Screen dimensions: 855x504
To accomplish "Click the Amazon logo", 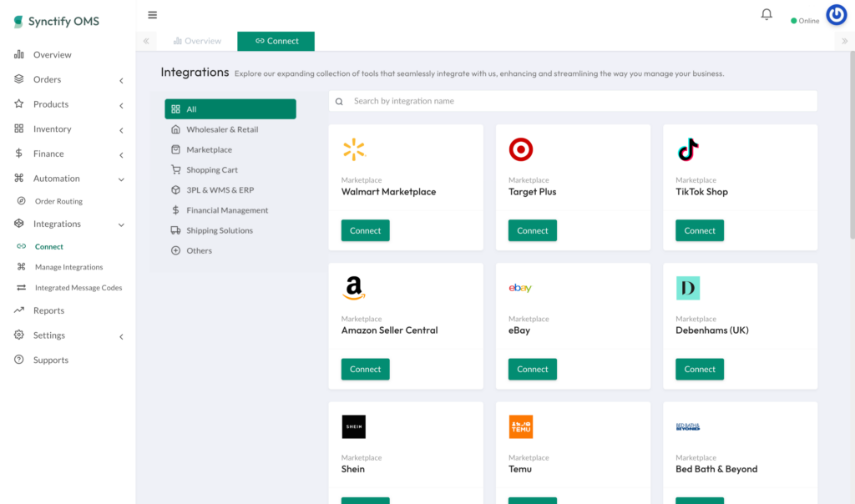I will tap(354, 288).
